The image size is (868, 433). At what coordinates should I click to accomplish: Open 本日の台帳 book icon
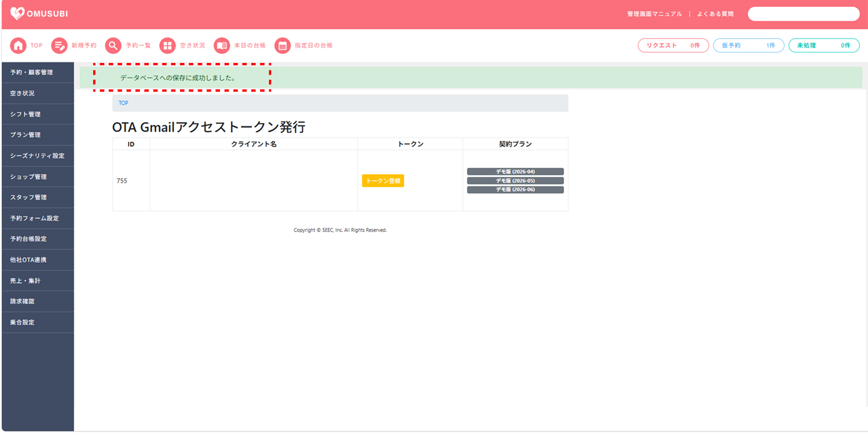click(x=222, y=46)
